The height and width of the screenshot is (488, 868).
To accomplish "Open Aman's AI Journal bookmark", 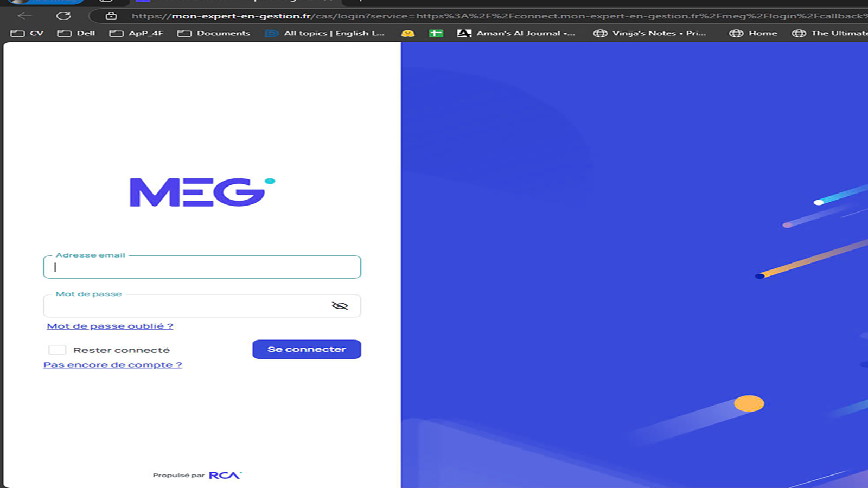I will coord(516,33).
